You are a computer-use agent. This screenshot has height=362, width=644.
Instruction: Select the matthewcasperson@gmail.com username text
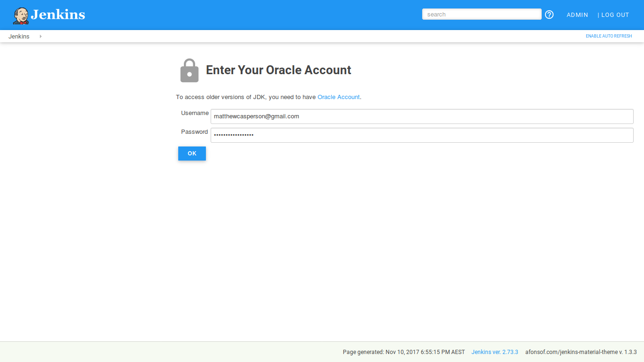click(x=256, y=116)
